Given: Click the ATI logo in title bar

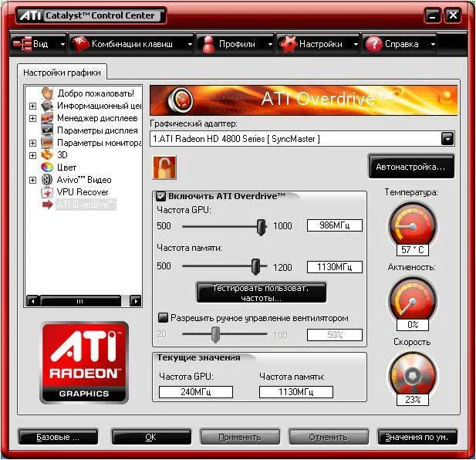Looking at the screenshot, I should [x=30, y=15].
